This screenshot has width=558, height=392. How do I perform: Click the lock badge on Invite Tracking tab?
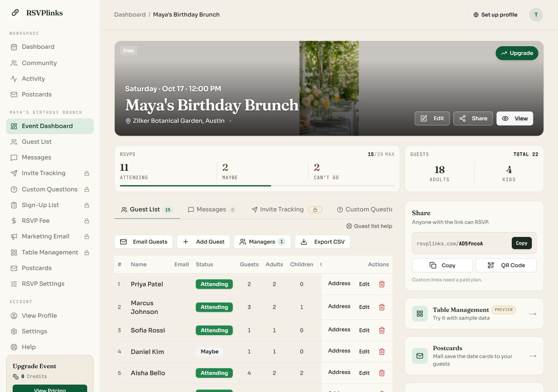(x=315, y=210)
